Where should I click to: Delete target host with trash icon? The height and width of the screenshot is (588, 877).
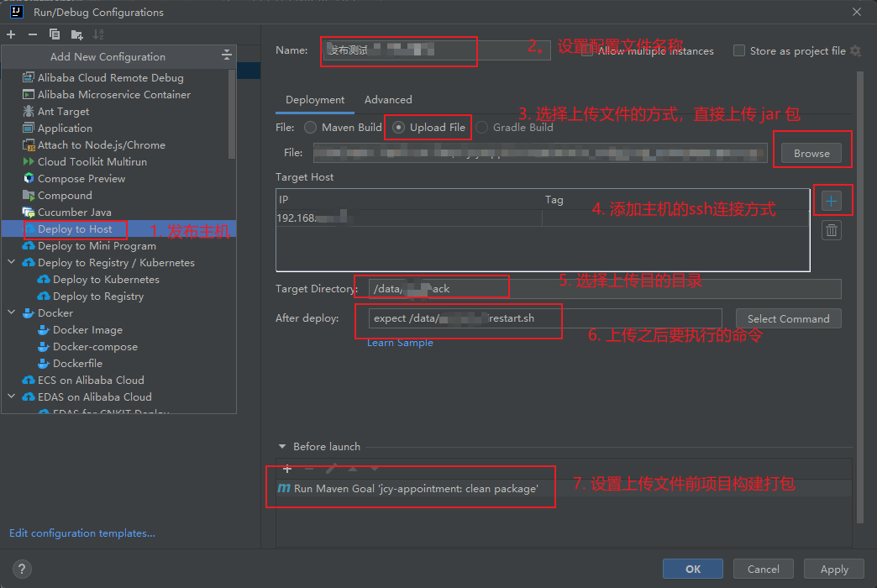(832, 230)
